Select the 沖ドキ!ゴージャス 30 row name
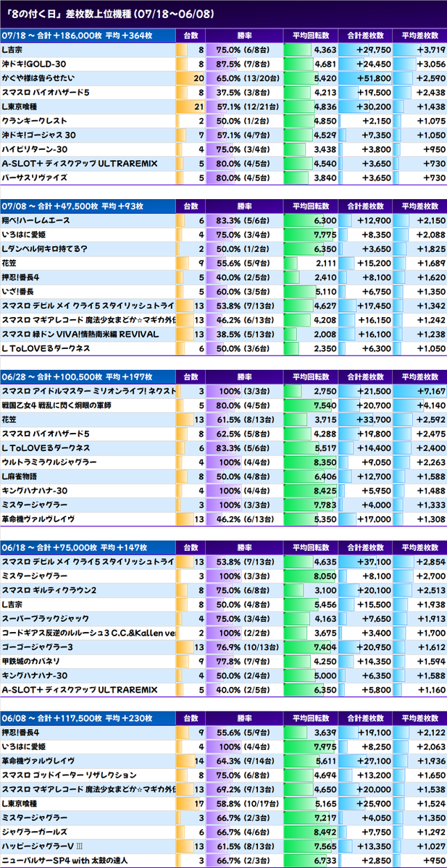Screen dimensions: 447x868 (39, 135)
